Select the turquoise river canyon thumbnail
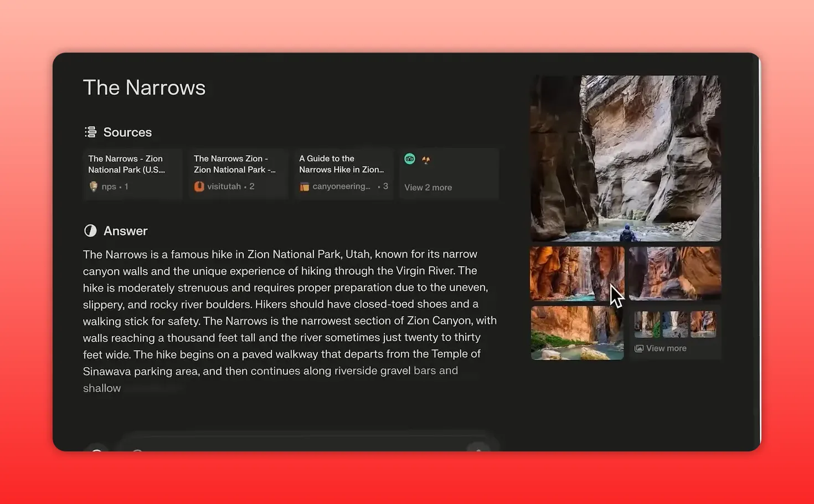The height and width of the screenshot is (504, 814). [576, 333]
